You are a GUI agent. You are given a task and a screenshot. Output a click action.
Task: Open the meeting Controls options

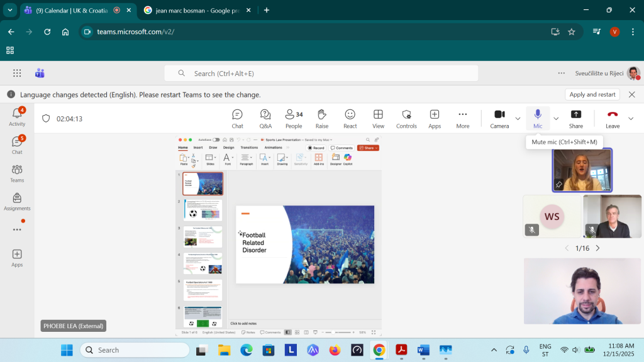click(x=406, y=118)
